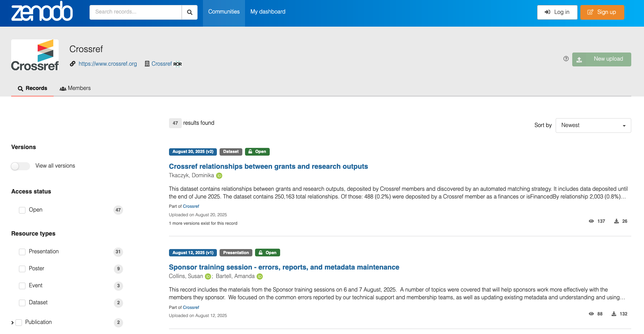Switch to the Members tab
Image resolution: width=644 pixels, height=334 pixels.
tap(75, 88)
